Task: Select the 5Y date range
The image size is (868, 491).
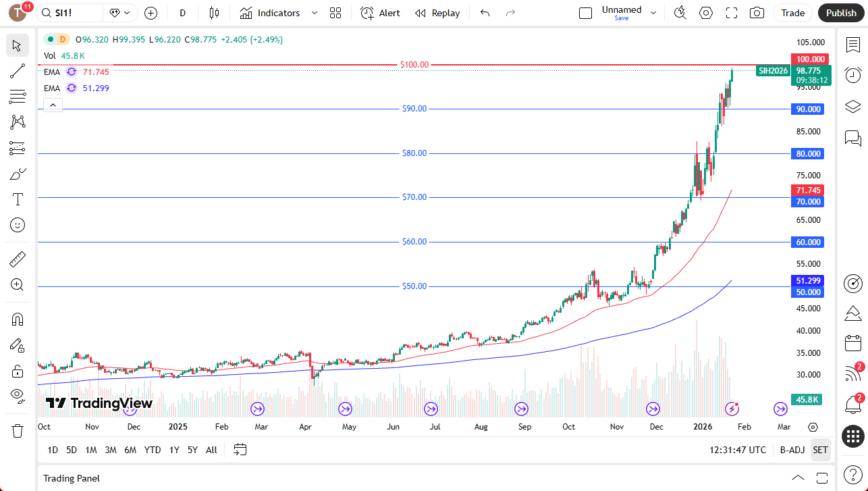Action: 193,450
